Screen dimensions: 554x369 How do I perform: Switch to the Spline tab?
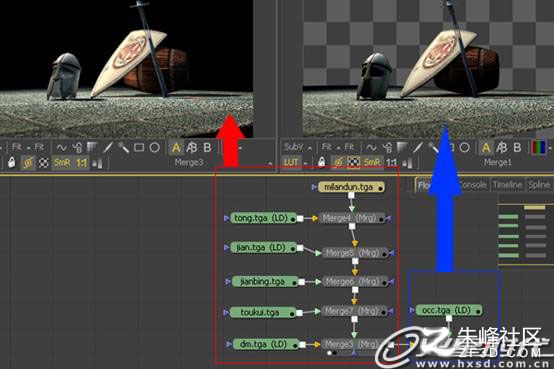(x=539, y=185)
